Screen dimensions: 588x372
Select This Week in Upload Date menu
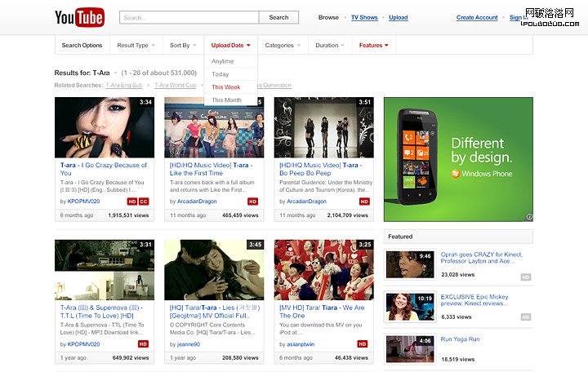(x=226, y=86)
